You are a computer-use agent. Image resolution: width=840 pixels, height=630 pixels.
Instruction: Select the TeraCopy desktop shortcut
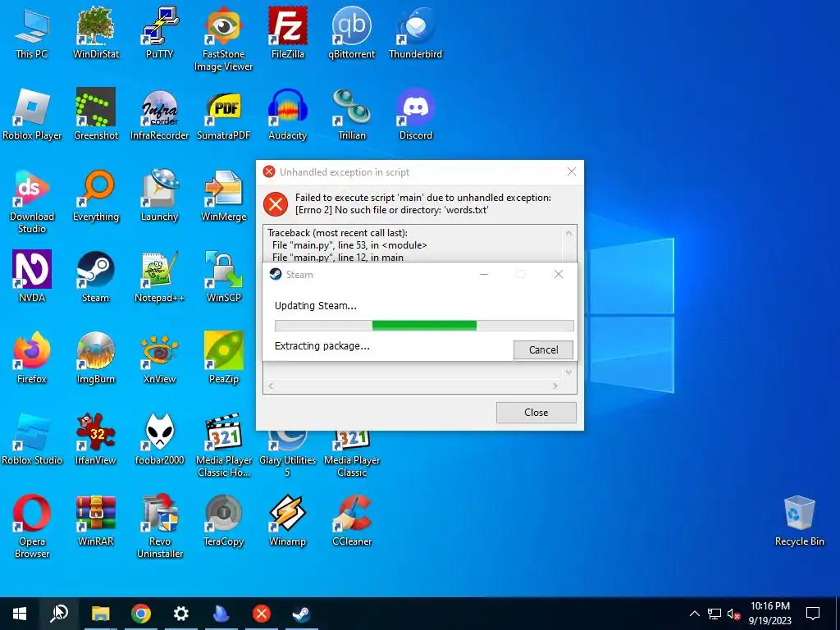[223, 520]
